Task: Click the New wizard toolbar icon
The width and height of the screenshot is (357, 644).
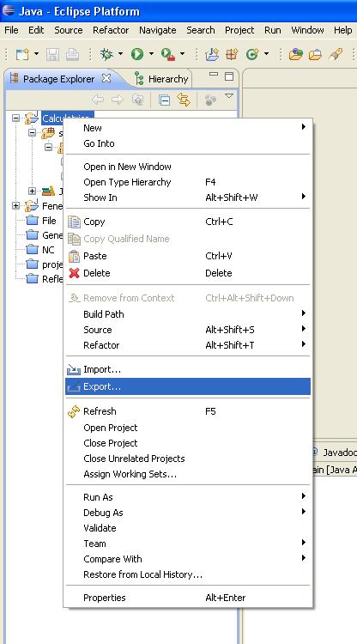Action: point(22,54)
